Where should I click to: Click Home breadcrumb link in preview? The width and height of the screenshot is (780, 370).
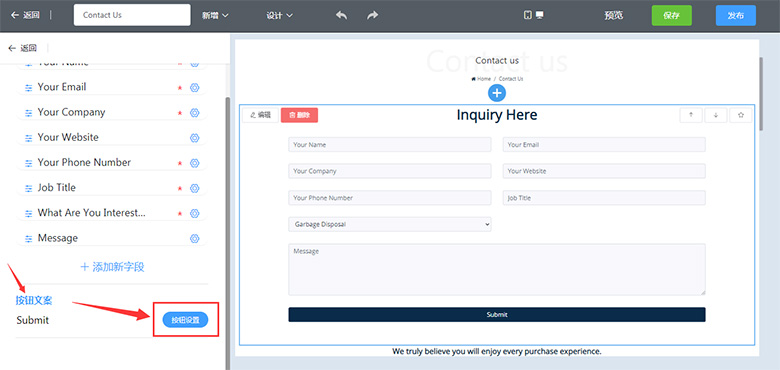(481, 79)
